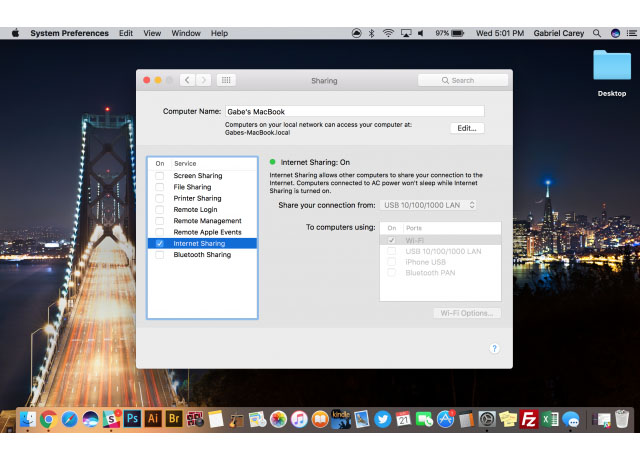Open the Share your connection from dropdown
Viewport: 640px width, 460px height.
[428, 205]
